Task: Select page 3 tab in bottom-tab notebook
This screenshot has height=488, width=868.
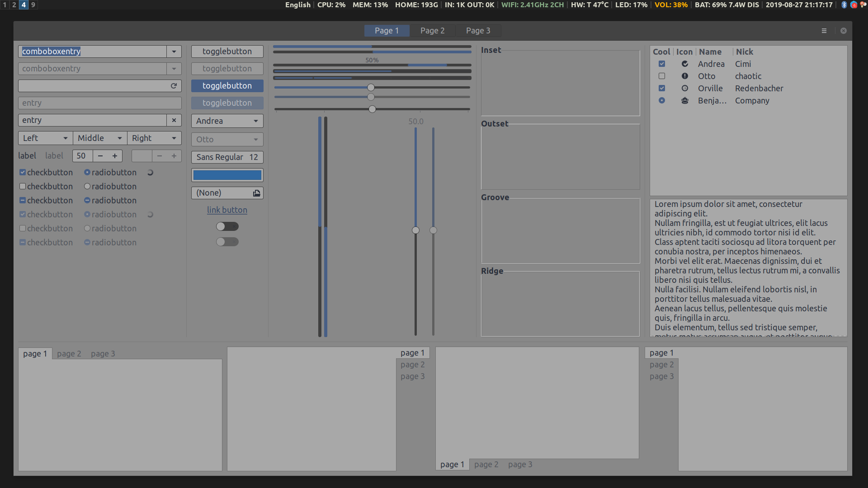Action: pyautogui.click(x=520, y=465)
